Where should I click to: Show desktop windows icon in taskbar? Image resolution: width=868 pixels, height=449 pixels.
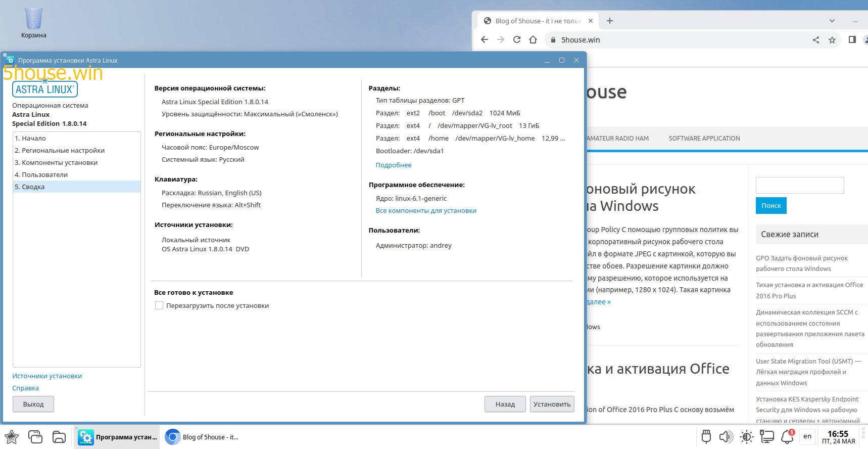pos(35,437)
